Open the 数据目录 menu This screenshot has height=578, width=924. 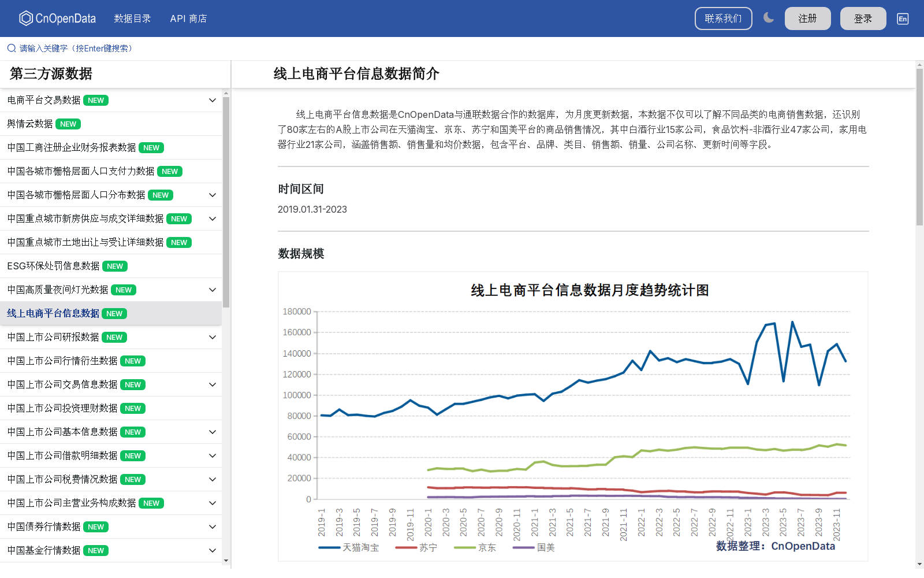132,18
